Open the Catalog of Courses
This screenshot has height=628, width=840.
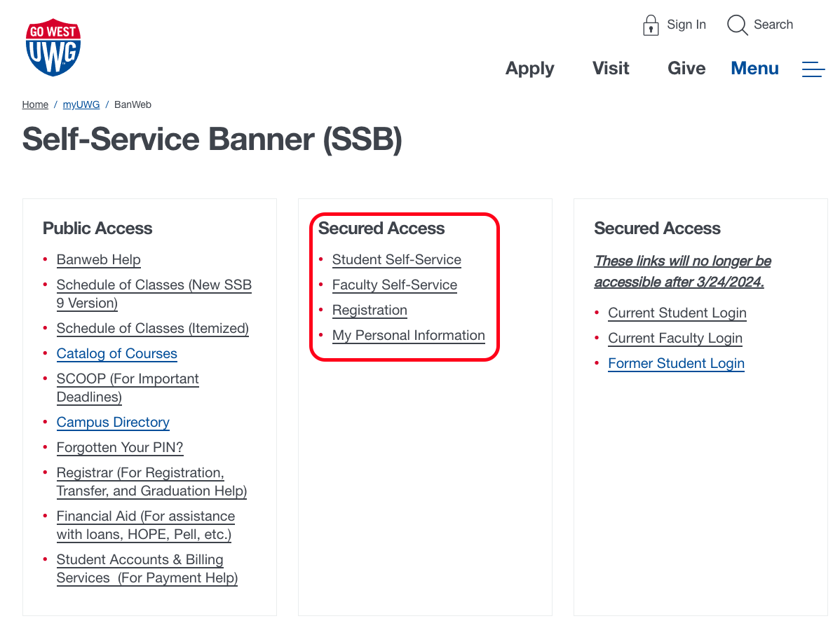(116, 353)
